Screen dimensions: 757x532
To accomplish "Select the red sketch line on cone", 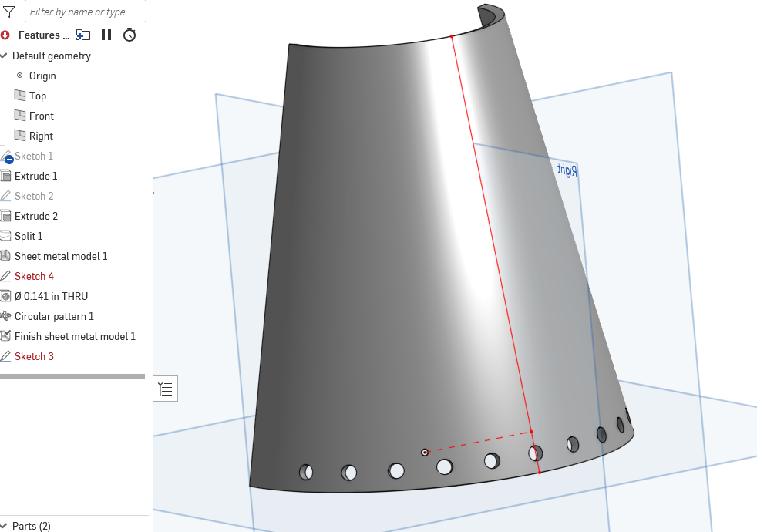I will coord(496,254).
